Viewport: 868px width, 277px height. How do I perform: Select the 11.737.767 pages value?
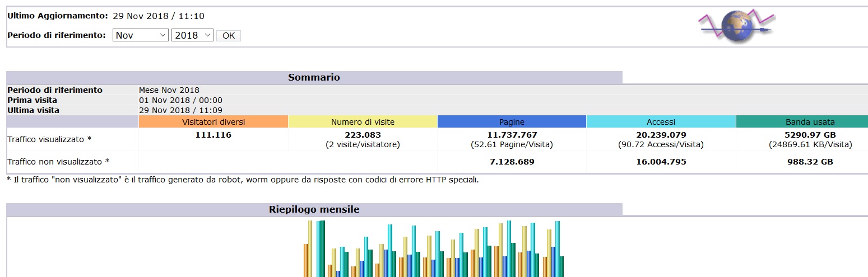pyautogui.click(x=512, y=135)
